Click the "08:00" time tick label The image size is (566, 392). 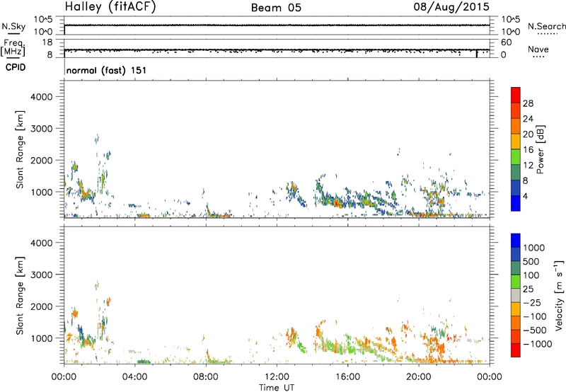coord(206,377)
